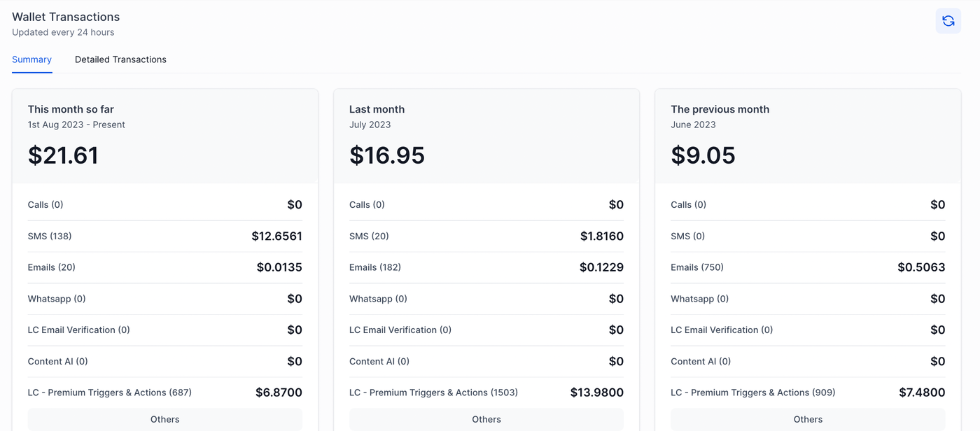The height and width of the screenshot is (431, 980).
Task: Select the Emails (750) row label
Action: tap(696, 267)
